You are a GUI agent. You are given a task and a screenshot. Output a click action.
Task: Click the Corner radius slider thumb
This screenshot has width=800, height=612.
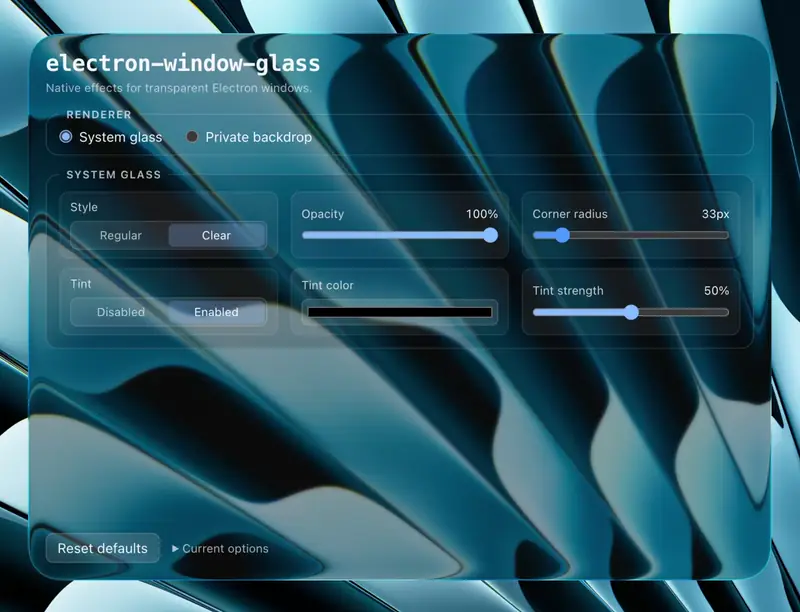[562, 235]
